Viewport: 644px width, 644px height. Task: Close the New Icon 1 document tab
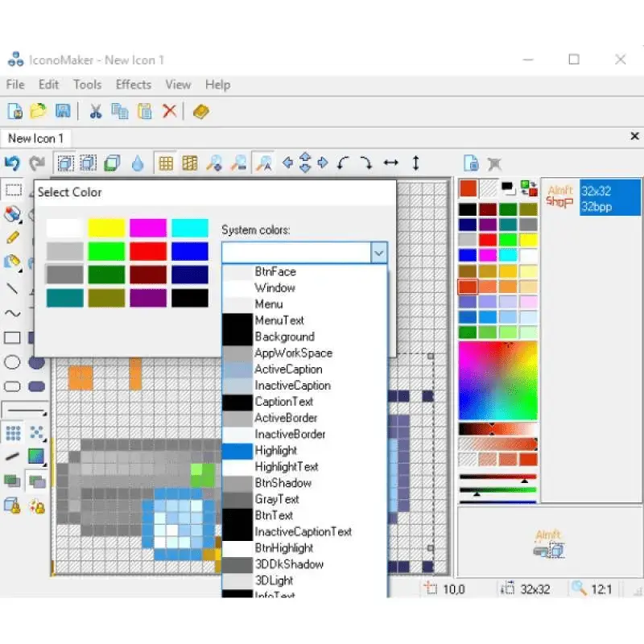(x=634, y=136)
